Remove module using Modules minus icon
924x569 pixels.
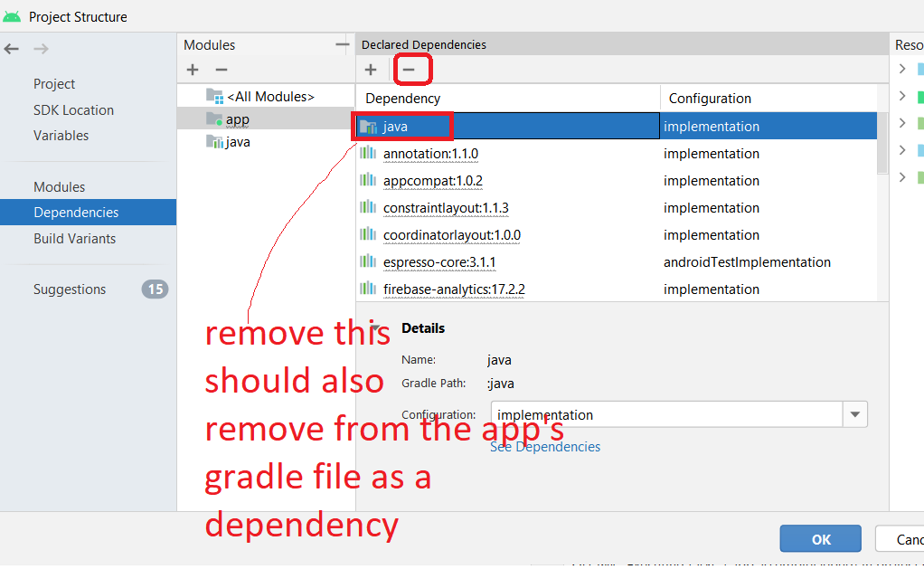pyautogui.click(x=221, y=70)
